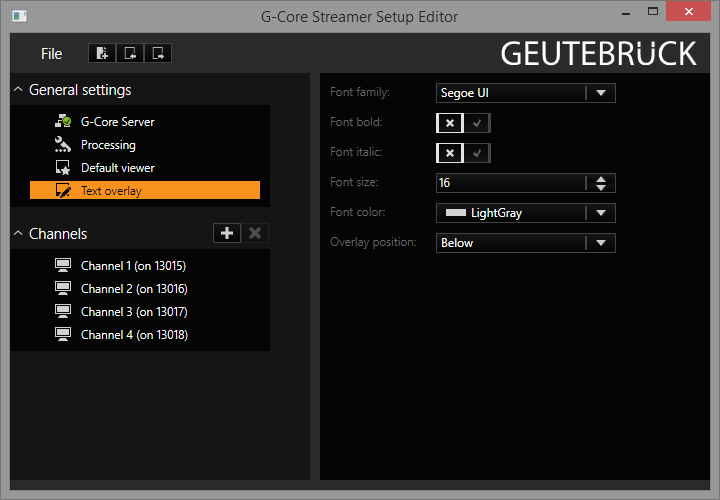Screen dimensions: 720x500
Task: Click the import setup icon with left arrow
Action: [x=130, y=53]
